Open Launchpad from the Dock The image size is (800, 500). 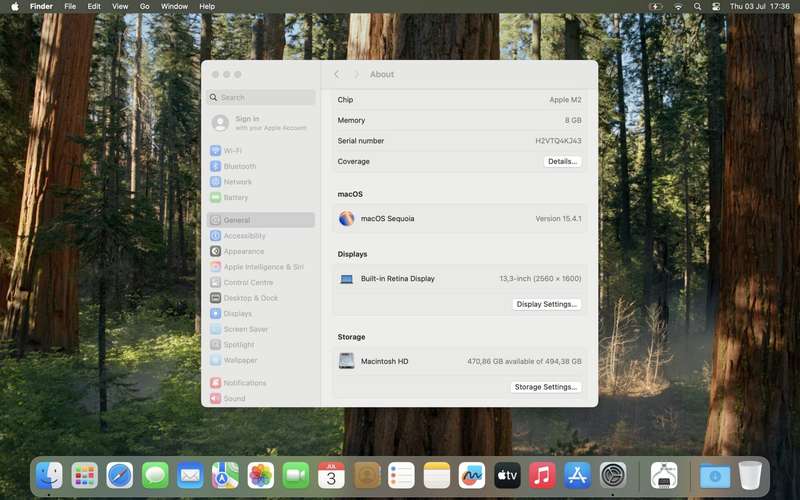(x=84, y=476)
